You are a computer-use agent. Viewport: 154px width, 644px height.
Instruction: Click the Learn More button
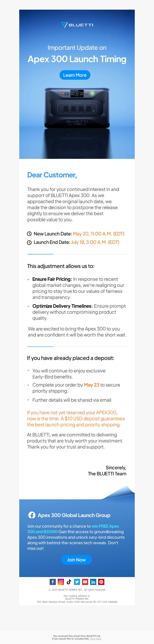click(x=75, y=75)
